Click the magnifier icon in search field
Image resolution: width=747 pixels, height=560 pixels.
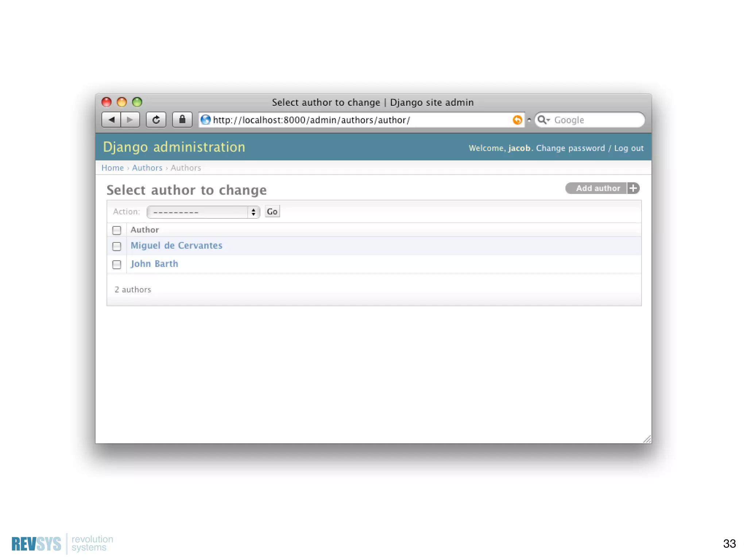point(542,120)
